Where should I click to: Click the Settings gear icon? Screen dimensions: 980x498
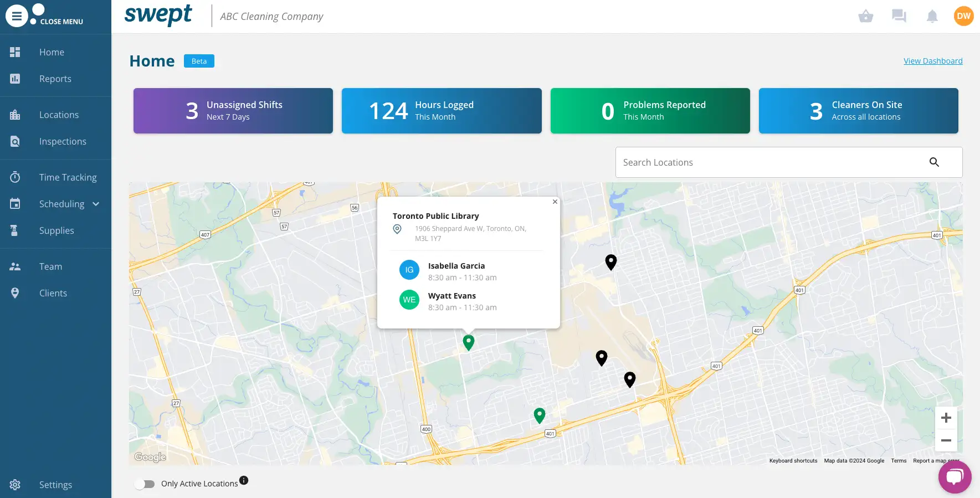point(15,485)
